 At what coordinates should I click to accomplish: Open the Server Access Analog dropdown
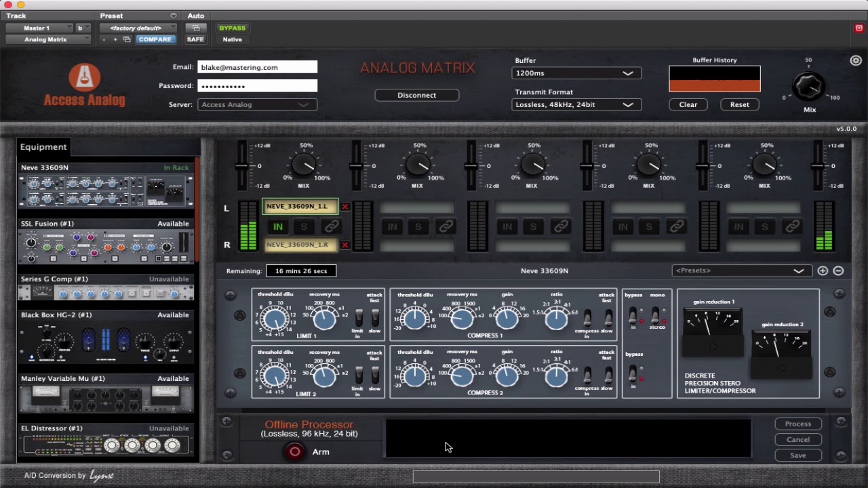tap(257, 104)
